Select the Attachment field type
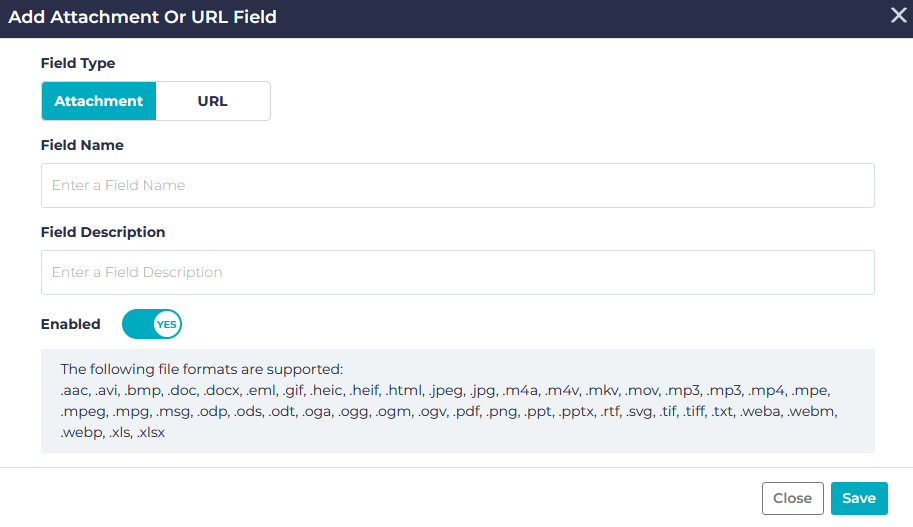 coord(99,101)
